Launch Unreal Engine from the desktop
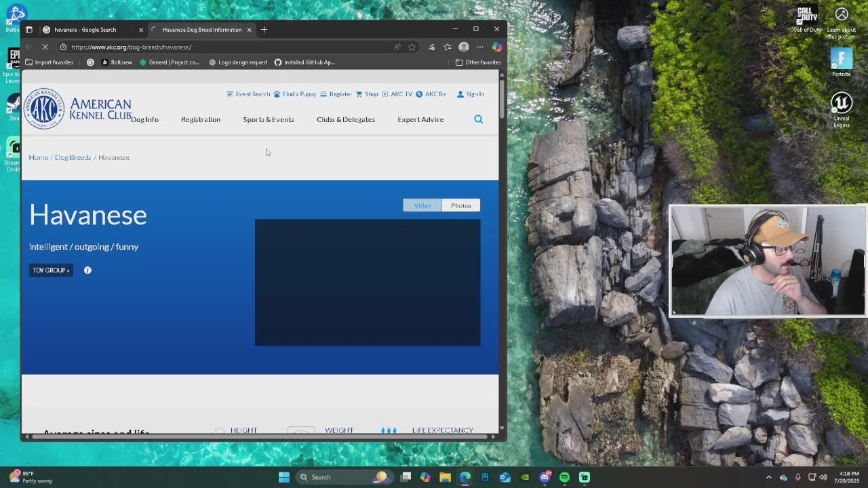 pos(842,110)
